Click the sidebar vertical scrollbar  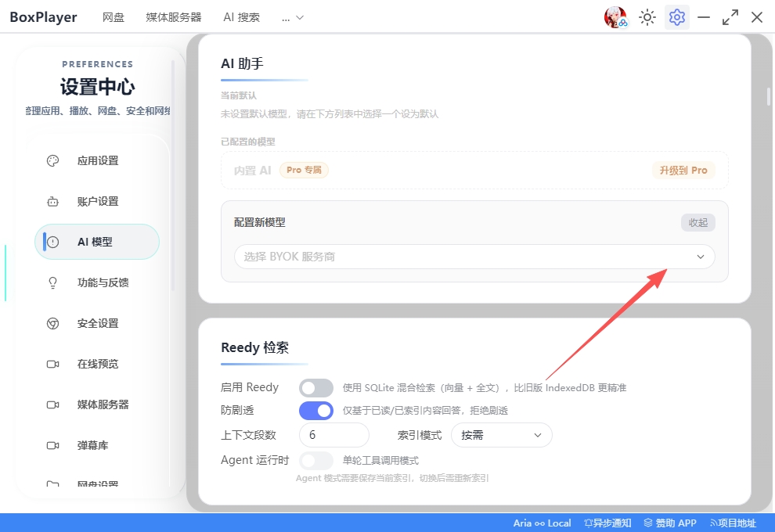pos(172,175)
